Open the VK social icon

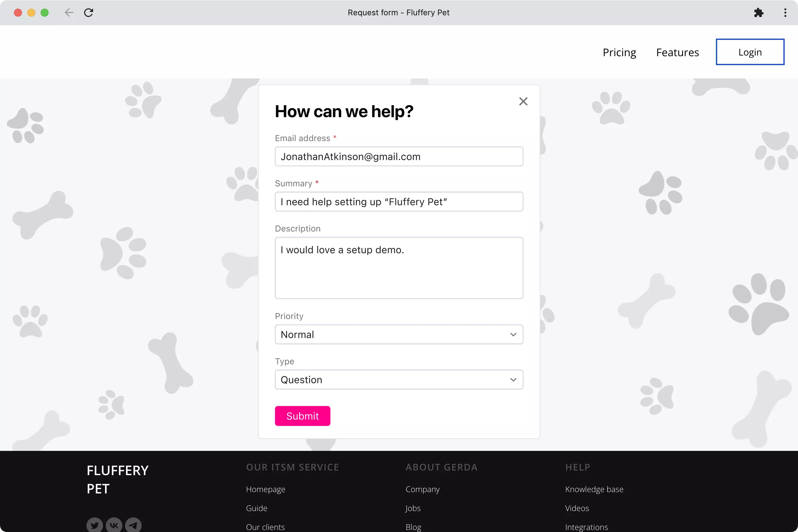tap(114, 525)
